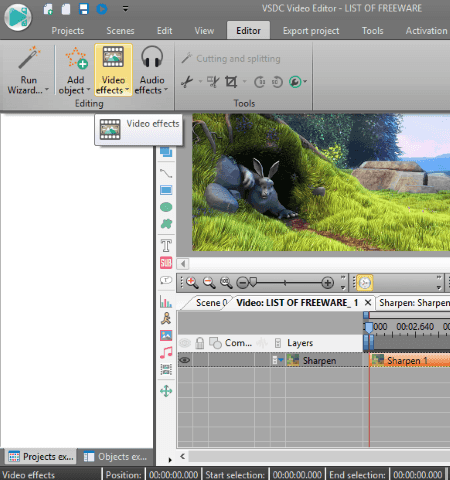
Task: Click the blue preview play icon in quick access toolbar
Action: point(102,9)
